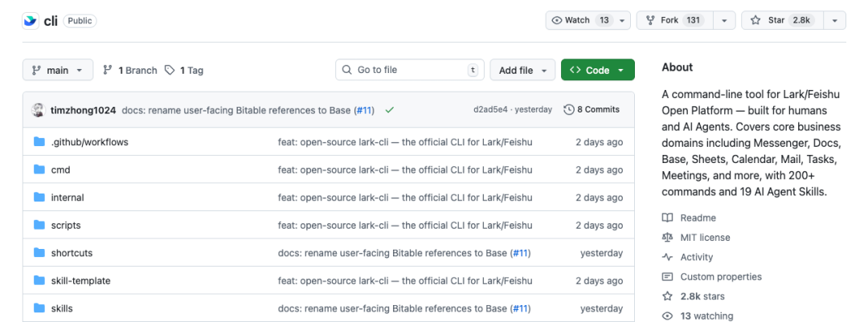Click the Readme book icon
The image size is (868, 322).
pos(667,218)
